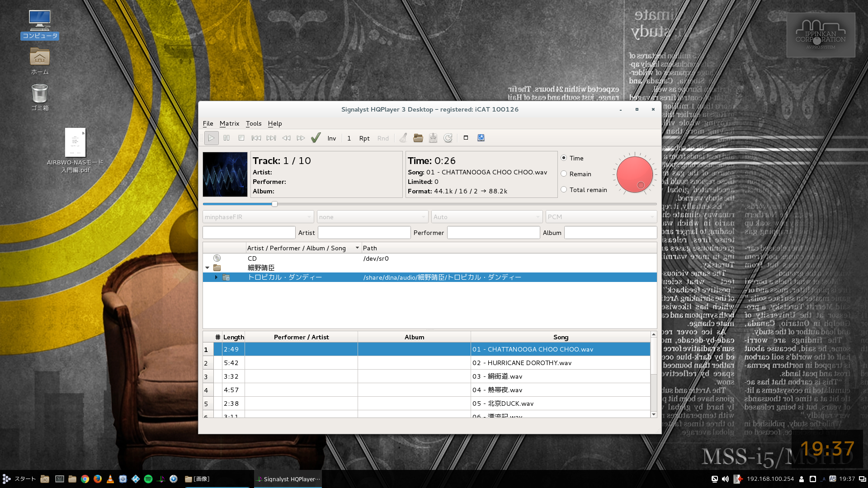Click the broom clear playlist icon
The image size is (868, 488).
[403, 138]
